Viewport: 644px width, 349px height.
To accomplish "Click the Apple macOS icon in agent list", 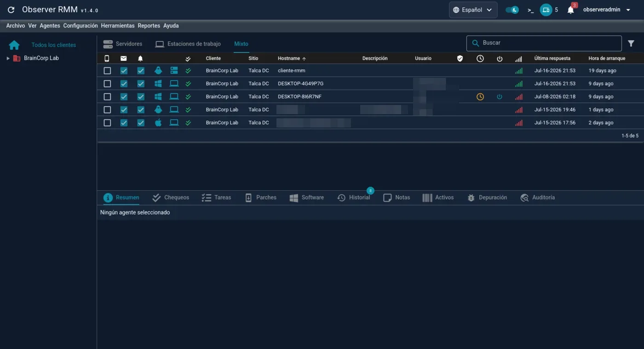I will [x=158, y=122].
